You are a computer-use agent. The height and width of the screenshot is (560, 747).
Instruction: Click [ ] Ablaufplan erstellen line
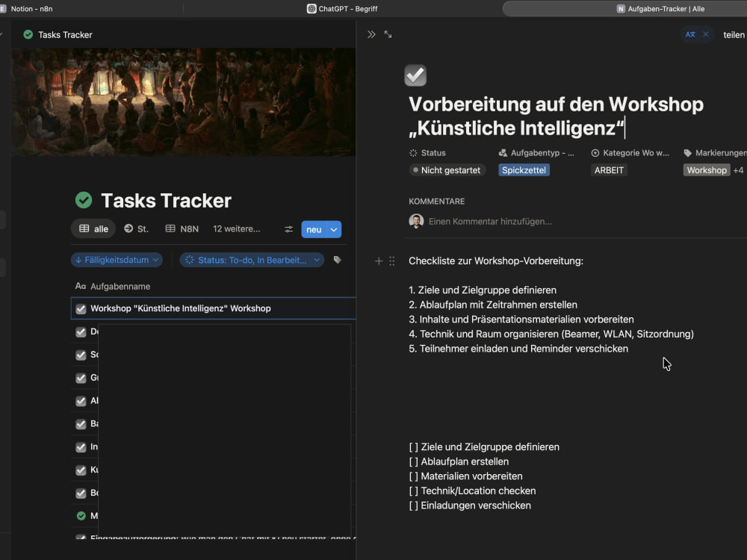point(459,461)
